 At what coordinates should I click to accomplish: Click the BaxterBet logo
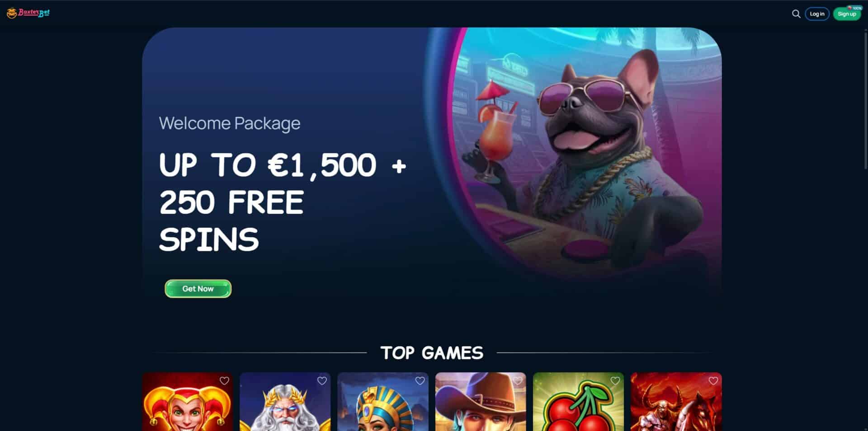click(28, 13)
